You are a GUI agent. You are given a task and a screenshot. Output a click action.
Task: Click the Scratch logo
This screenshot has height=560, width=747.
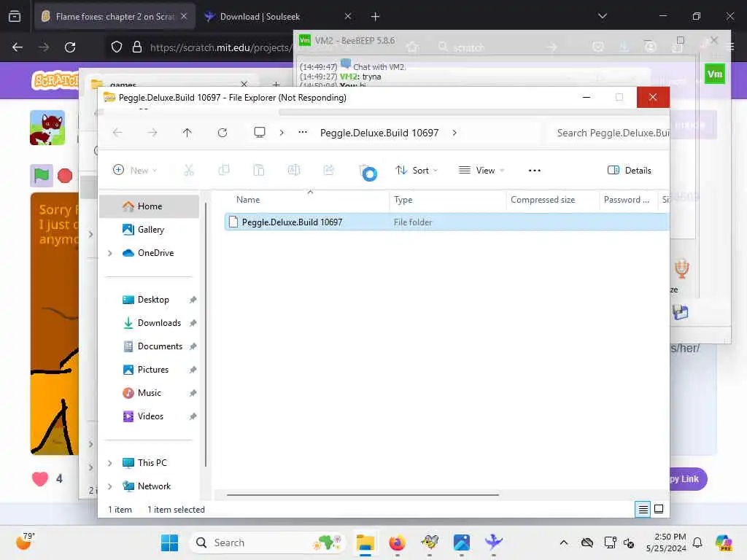55,80
